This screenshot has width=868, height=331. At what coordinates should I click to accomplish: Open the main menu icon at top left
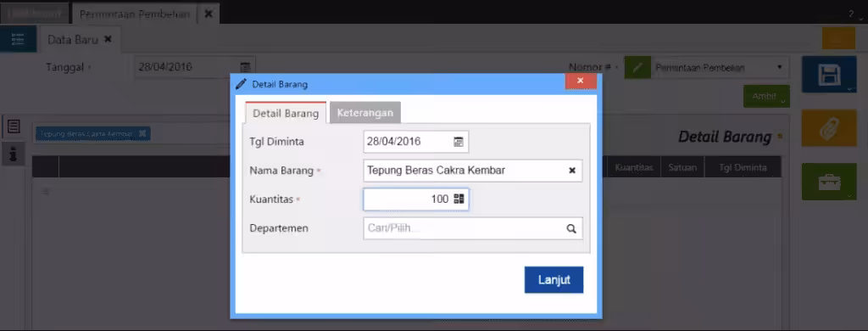pyautogui.click(x=19, y=39)
